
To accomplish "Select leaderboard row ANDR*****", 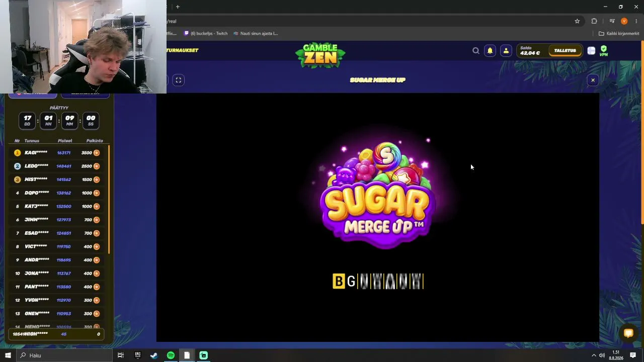I will 57,260.
